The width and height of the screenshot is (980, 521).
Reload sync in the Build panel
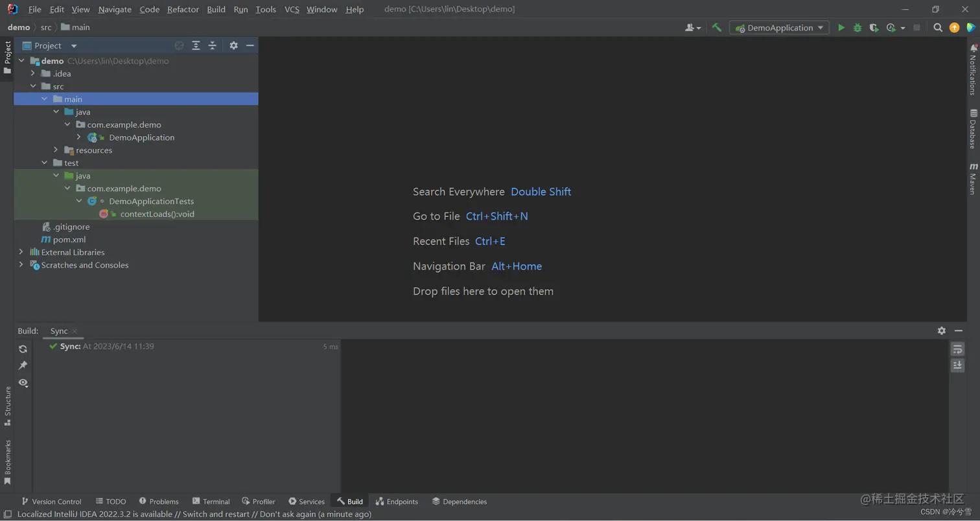click(x=23, y=349)
